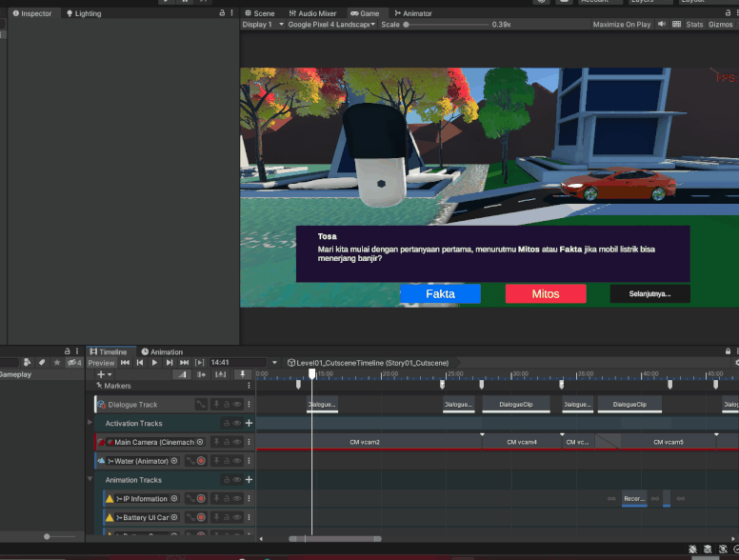The height and width of the screenshot is (560, 739).
Task: Adjust the Game view Scale slider
Action: click(407, 25)
